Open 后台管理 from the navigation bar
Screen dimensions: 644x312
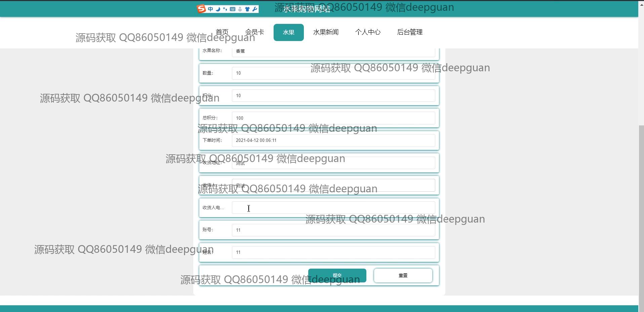pos(409,32)
